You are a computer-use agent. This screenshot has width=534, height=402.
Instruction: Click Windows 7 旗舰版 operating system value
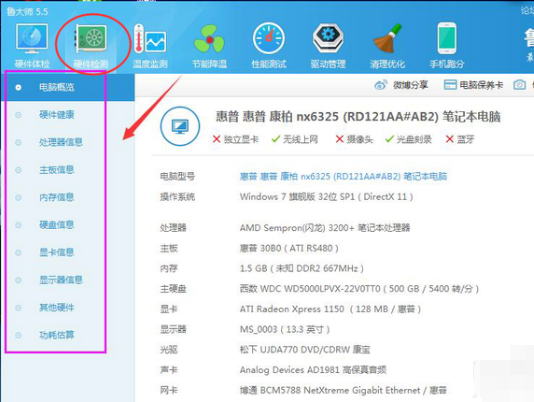[326, 197]
